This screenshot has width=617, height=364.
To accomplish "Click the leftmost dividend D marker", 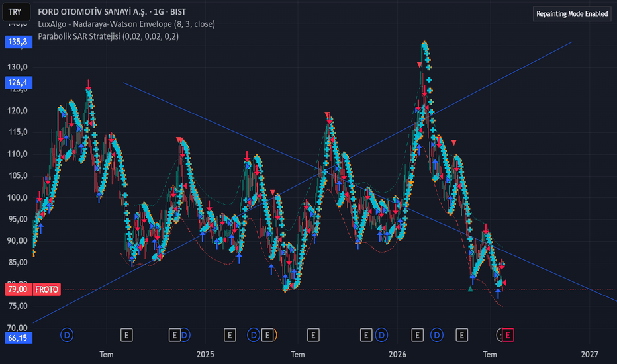I will click(x=67, y=336).
